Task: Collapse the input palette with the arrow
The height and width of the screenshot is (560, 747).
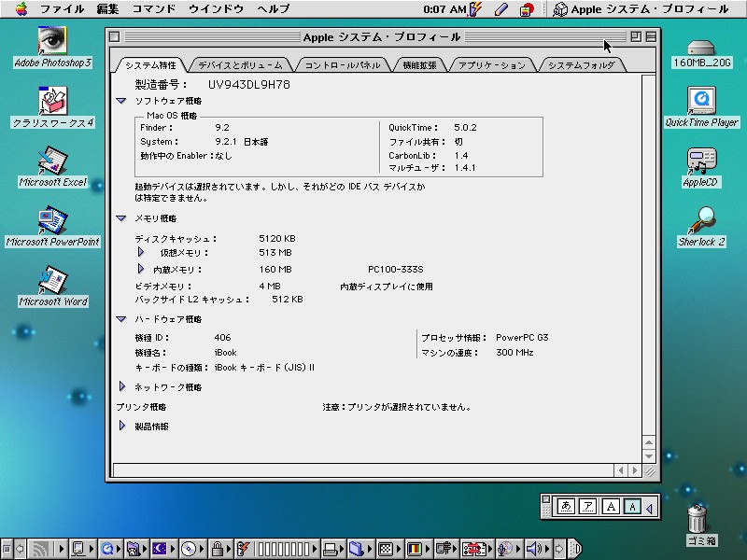Action: [649, 508]
